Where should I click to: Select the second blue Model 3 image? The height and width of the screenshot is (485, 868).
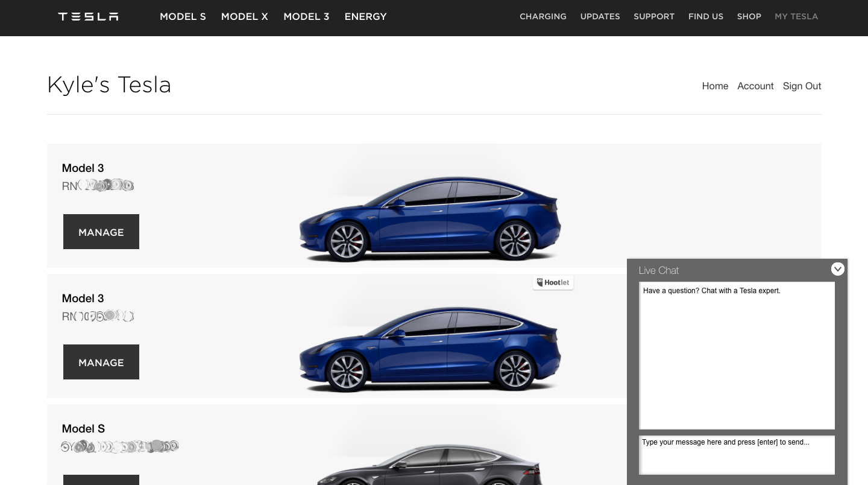coord(430,349)
